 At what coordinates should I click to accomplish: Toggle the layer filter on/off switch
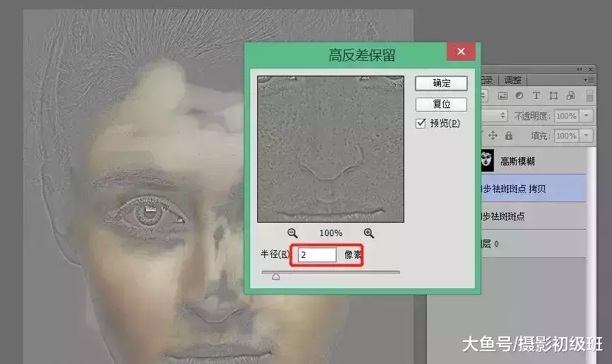pyautogui.click(x=590, y=95)
